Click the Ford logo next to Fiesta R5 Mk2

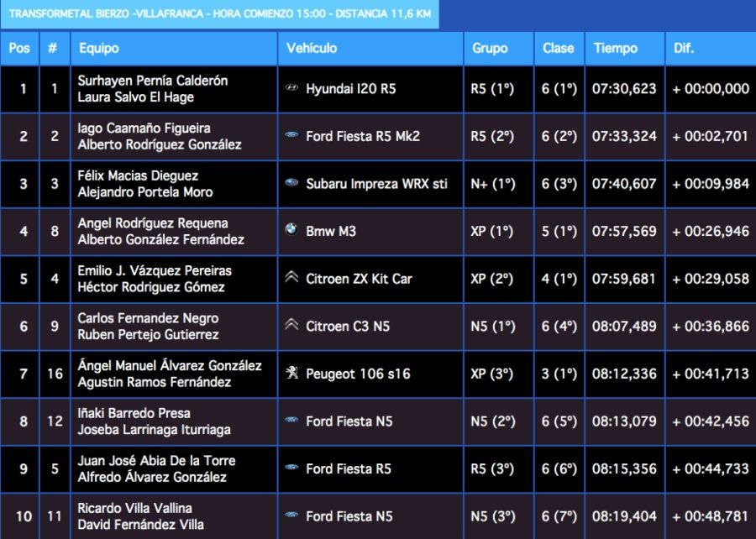click(x=291, y=135)
